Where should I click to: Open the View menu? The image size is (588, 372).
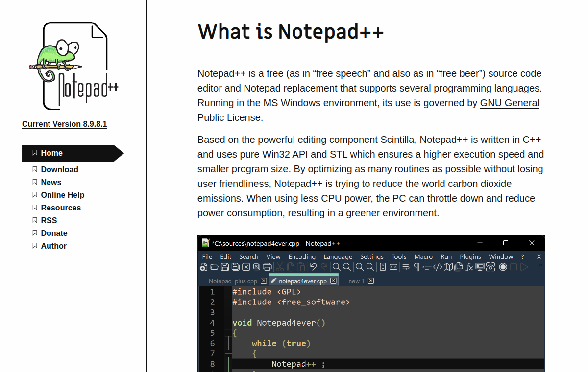click(273, 256)
